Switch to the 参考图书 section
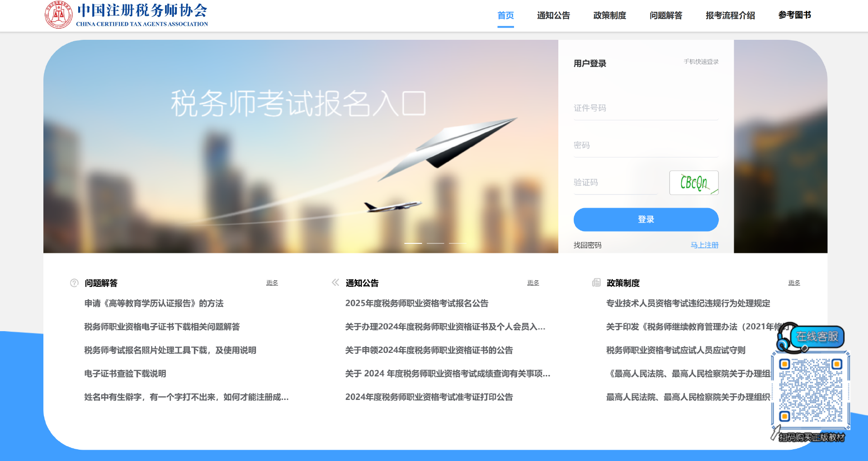868x461 pixels. (x=794, y=15)
